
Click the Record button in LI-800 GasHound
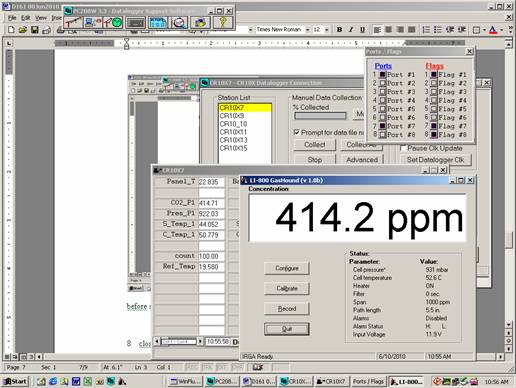point(287,309)
